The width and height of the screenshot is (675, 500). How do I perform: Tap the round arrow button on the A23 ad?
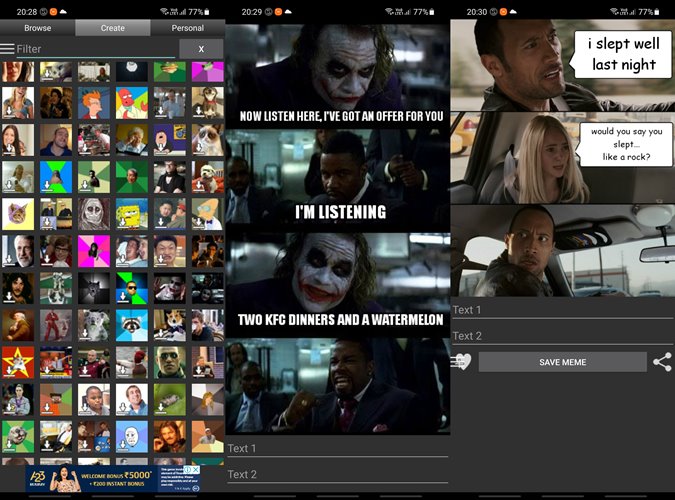[x=196, y=488]
